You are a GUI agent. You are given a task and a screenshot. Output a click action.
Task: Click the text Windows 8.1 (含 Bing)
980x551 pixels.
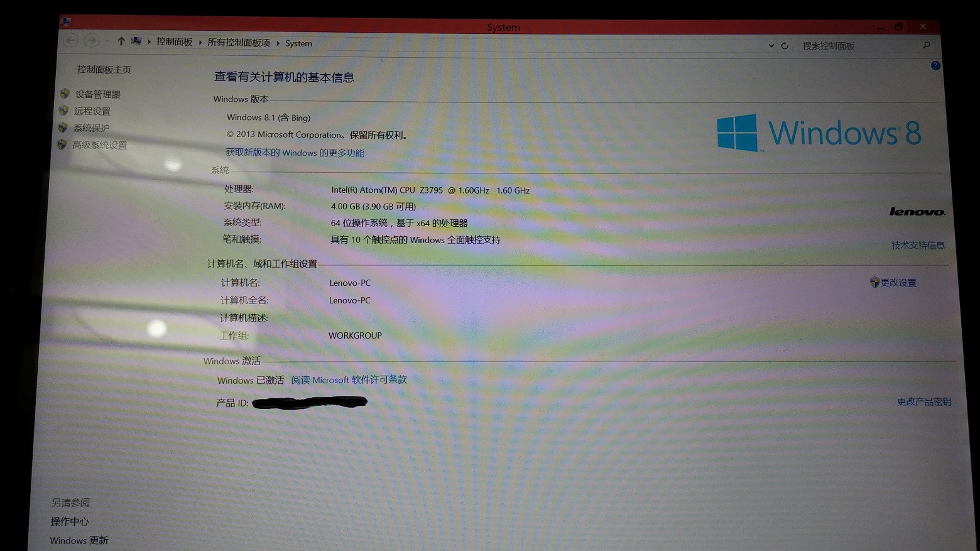[x=268, y=117]
